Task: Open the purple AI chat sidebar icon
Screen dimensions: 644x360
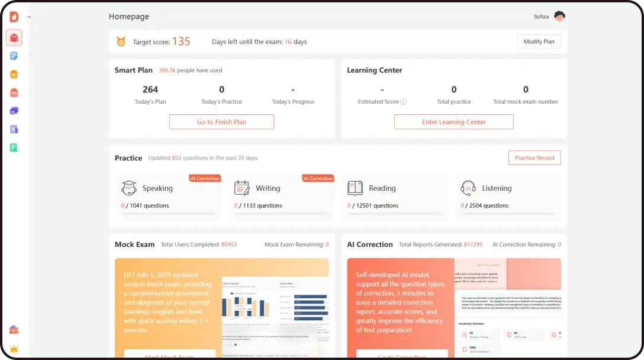Action: tap(14, 111)
